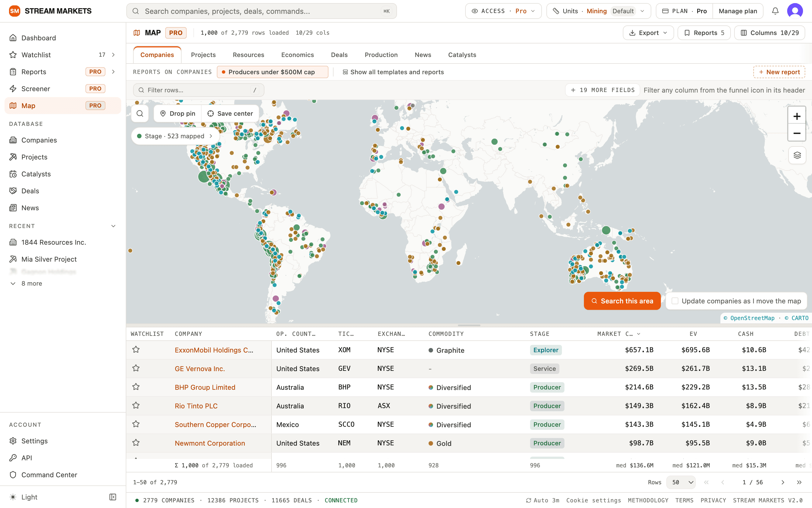Open Dashboard from the sidebar

pyautogui.click(x=63, y=38)
